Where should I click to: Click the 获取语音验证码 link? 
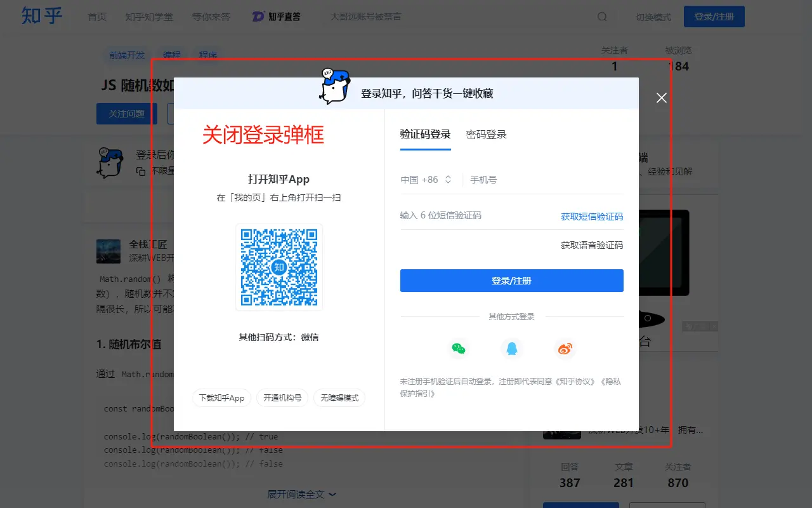click(592, 245)
